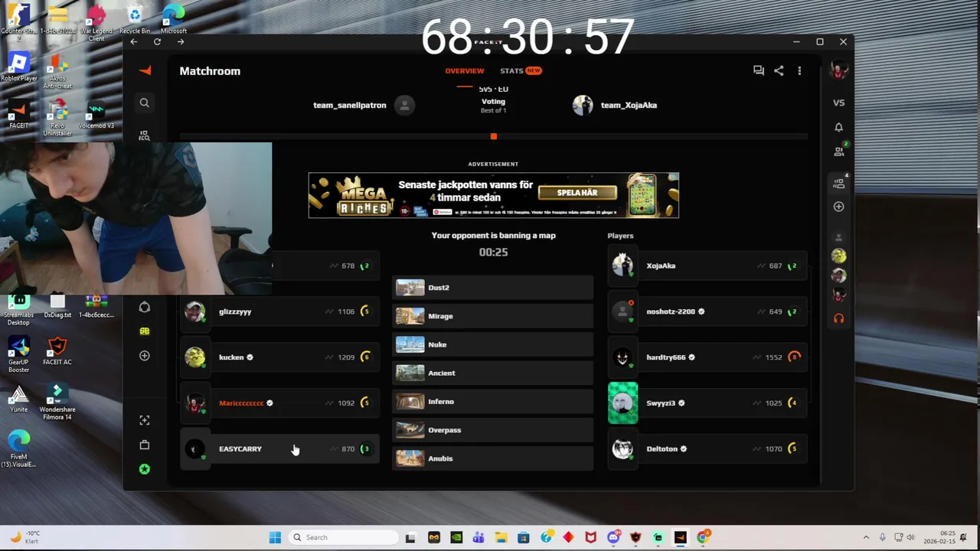
Task: Select Streamlabs Desktop icon
Action: pyautogui.click(x=18, y=308)
